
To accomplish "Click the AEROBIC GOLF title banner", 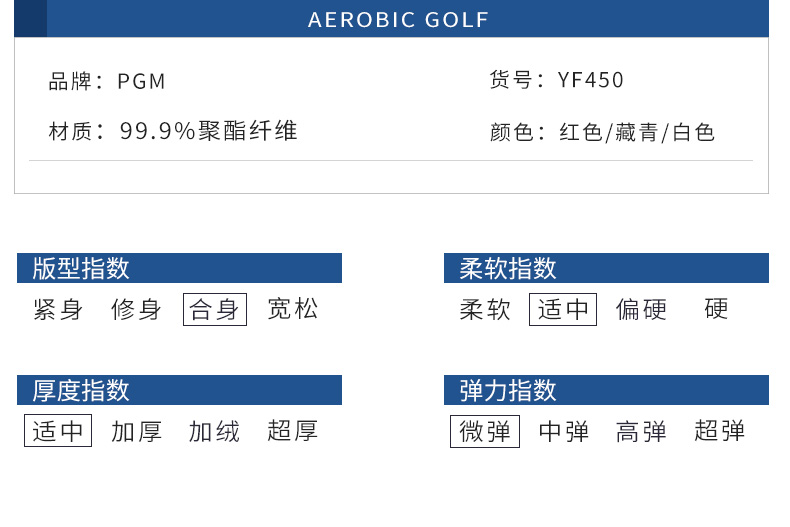I will [398, 20].
